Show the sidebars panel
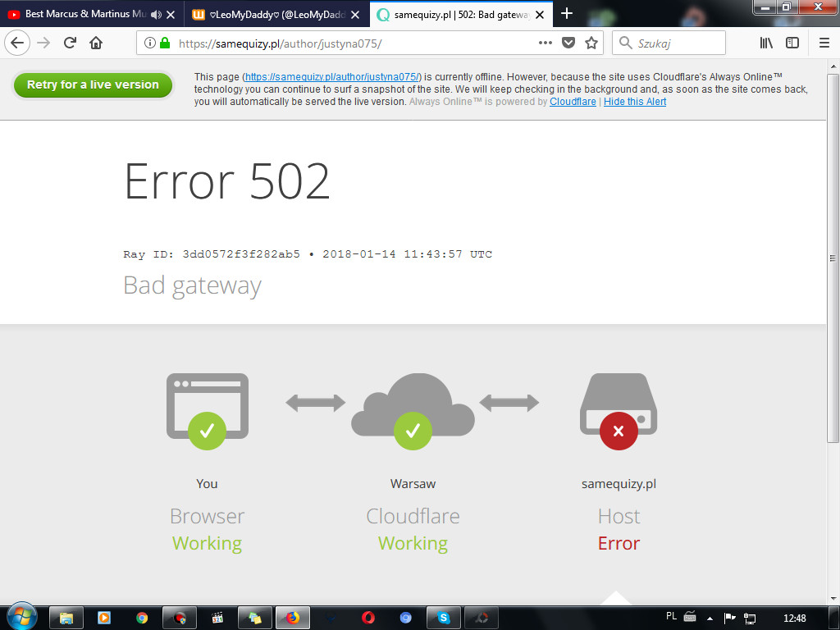 coord(792,43)
